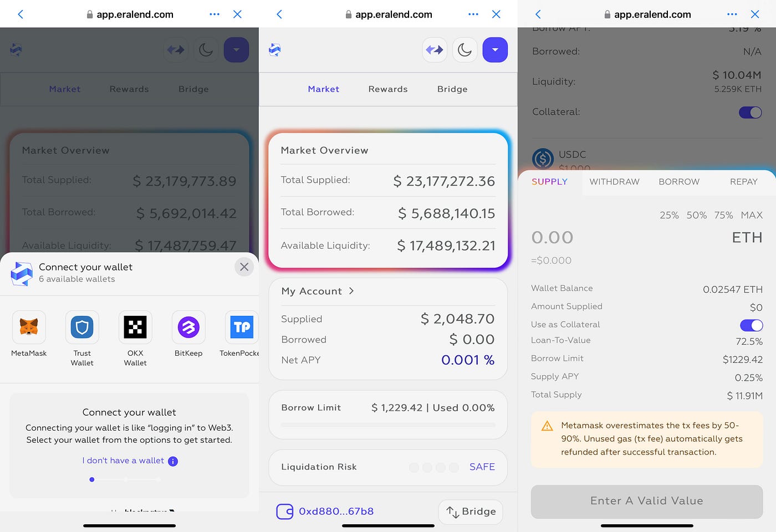The height and width of the screenshot is (532, 776).
Task: Switch to the WITHDRAW tab
Action: pyautogui.click(x=614, y=181)
